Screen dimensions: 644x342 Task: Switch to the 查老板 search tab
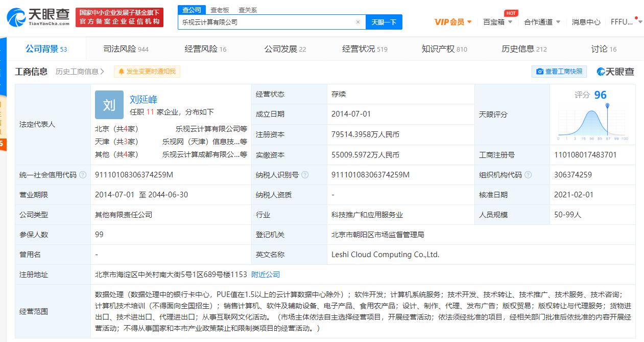tap(220, 10)
